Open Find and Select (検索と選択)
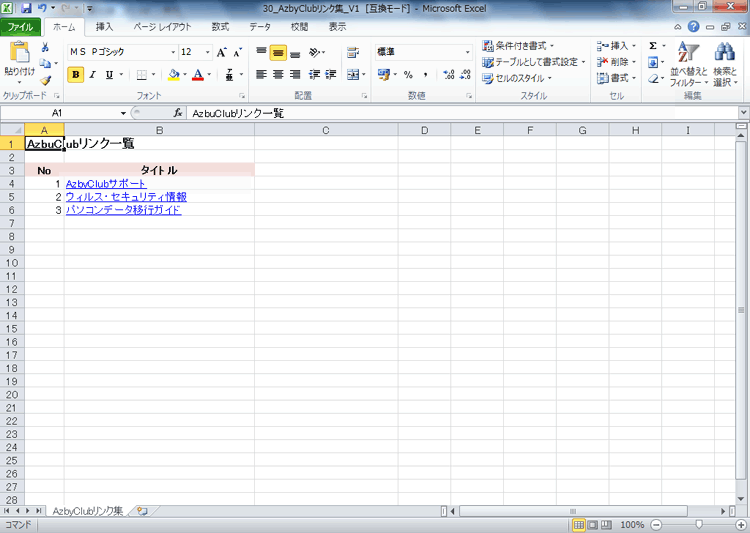 tap(725, 64)
